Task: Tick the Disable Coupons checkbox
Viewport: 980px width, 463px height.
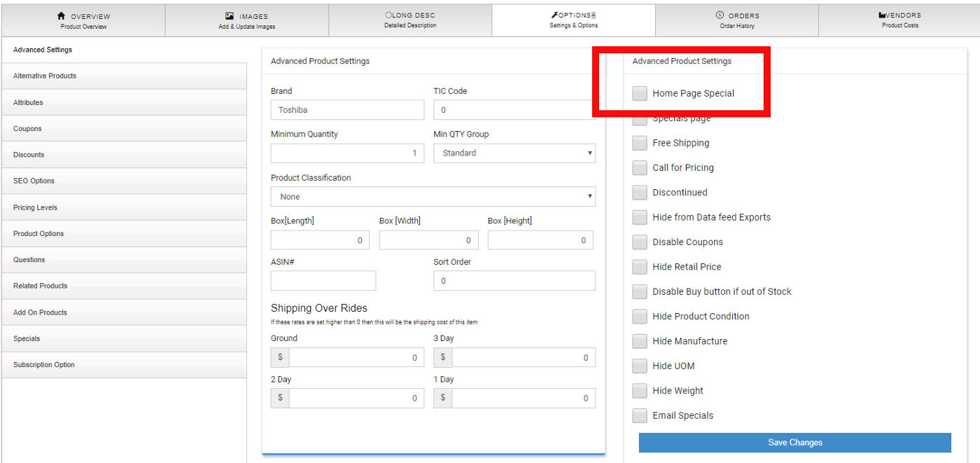Action: (x=640, y=242)
